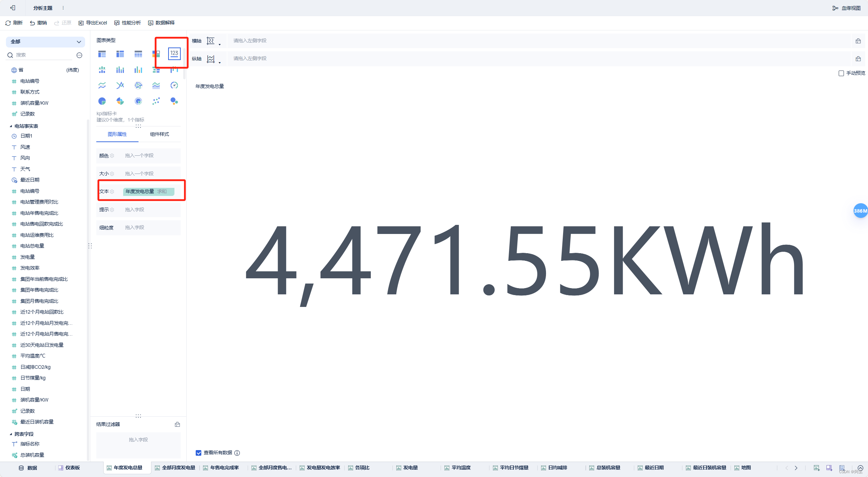Click the 导出Excel button
This screenshot has height=477, width=868.
click(93, 23)
